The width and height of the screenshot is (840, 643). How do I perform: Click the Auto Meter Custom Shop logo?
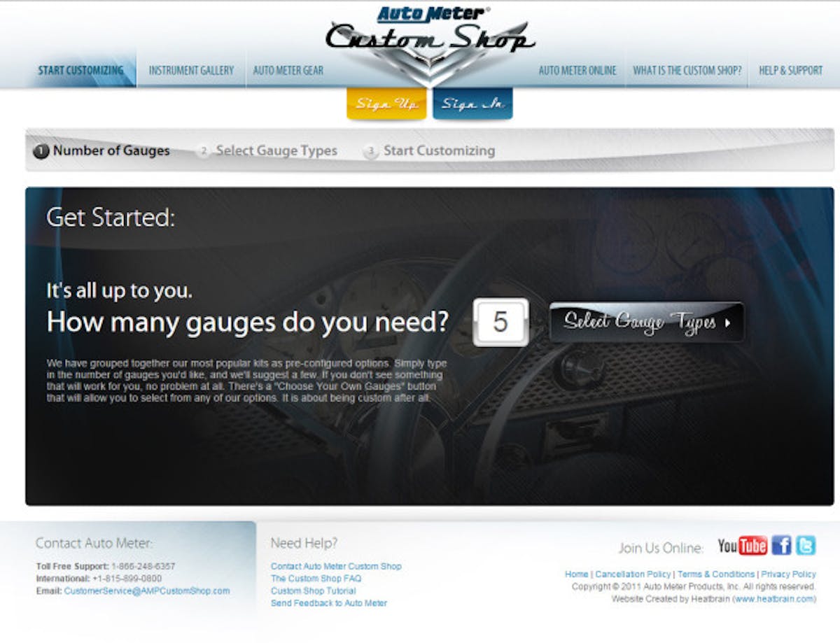click(430, 35)
